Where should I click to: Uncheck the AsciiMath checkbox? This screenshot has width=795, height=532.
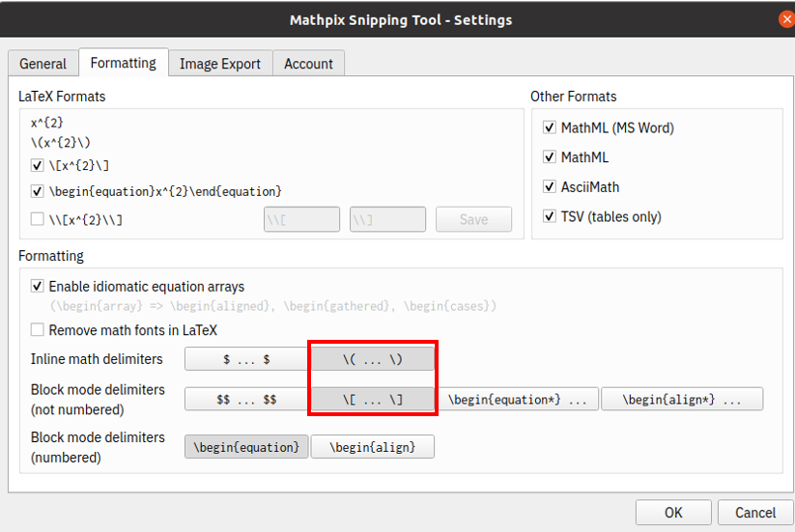[551, 187]
